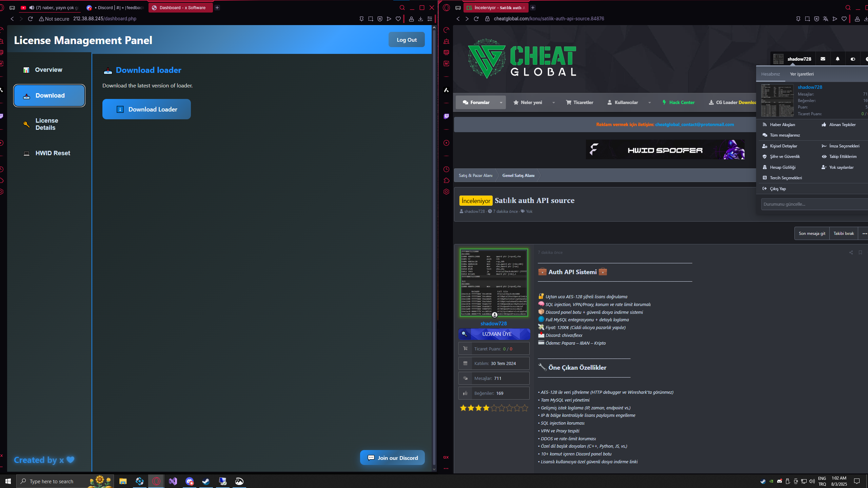The height and width of the screenshot is (488, 868).
Task: Open a new tab in the cheatglobal window
Action: [533, 7]
